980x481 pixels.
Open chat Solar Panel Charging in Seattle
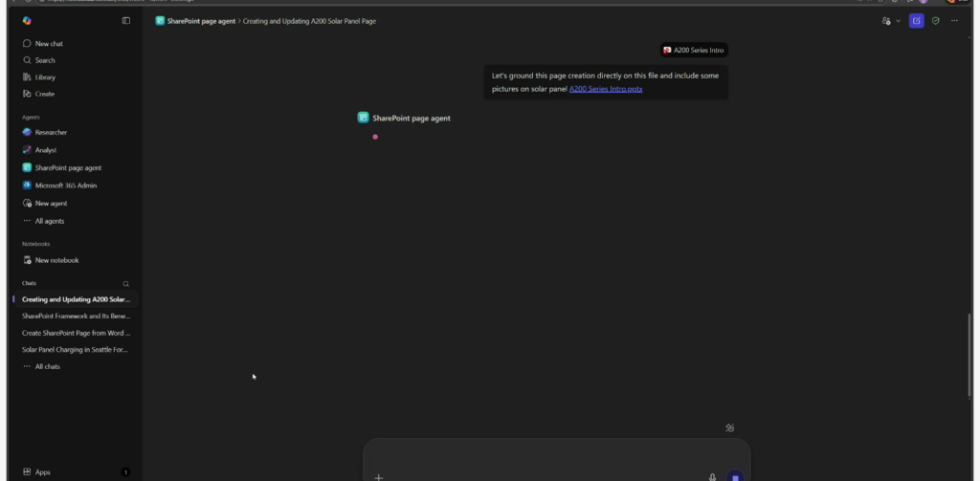[76, 350]
